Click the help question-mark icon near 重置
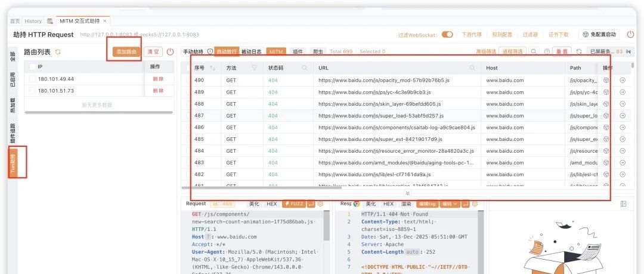 click(547, 52)
